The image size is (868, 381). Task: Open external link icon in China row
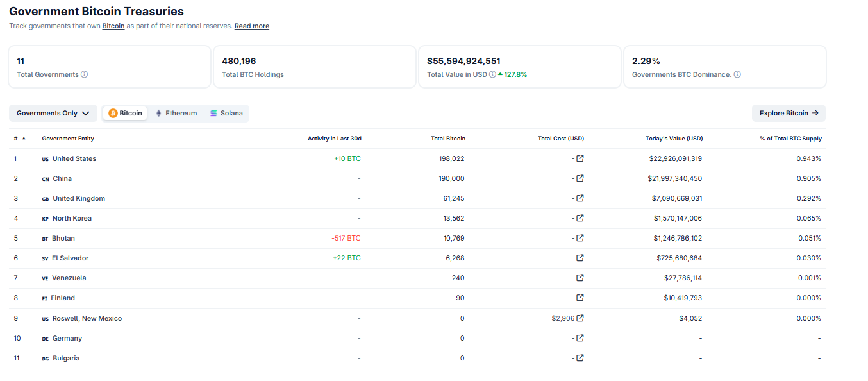coord(580,178)
